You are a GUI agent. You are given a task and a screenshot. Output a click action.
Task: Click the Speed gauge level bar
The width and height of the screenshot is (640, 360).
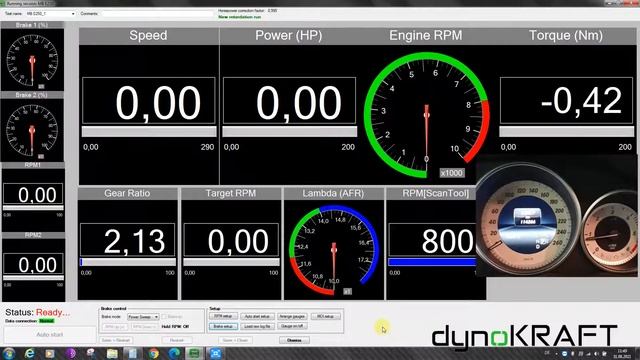[149, 131]
